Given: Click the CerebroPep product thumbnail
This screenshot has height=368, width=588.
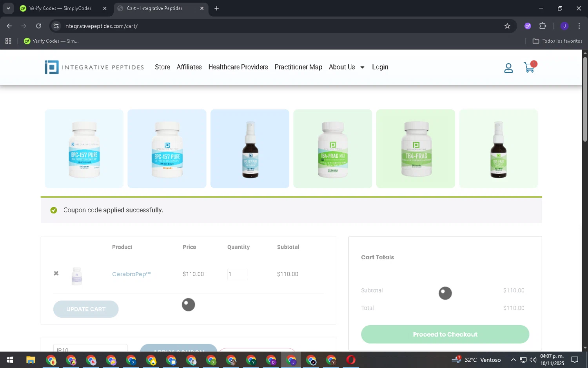Looking at the screenshot, I should [x=77, y=276].
